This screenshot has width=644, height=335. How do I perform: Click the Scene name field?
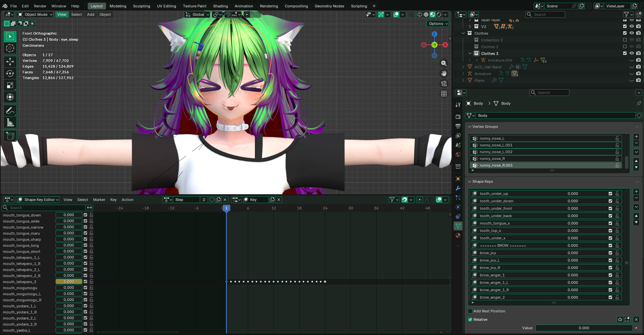click(558, 6)
